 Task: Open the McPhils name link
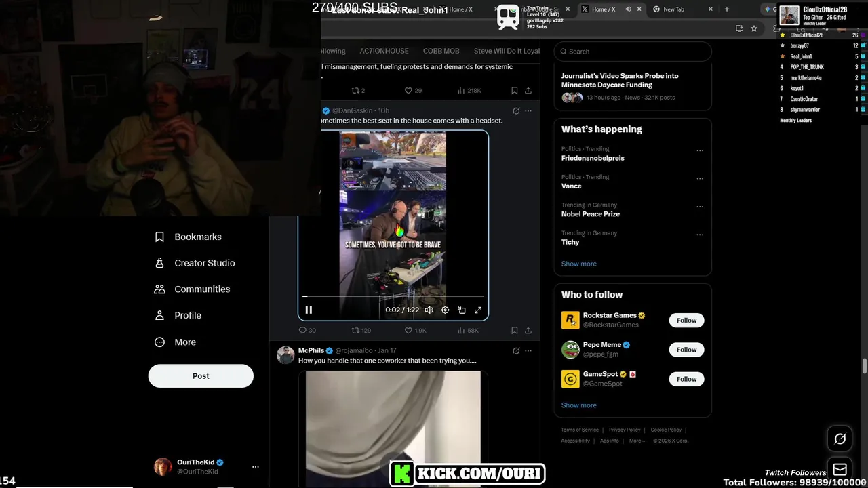pyautogui.click(x=311, y=350)
